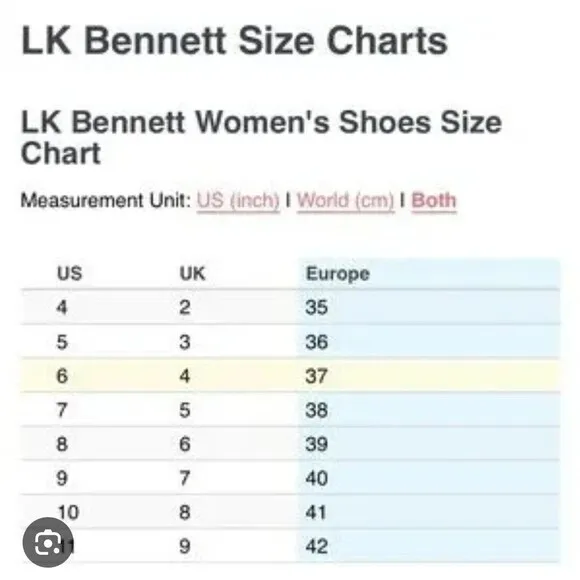The height and width of the screenshot is (580, 580).
Task: Tap the Google Lens camera icon
Action: 48,542
